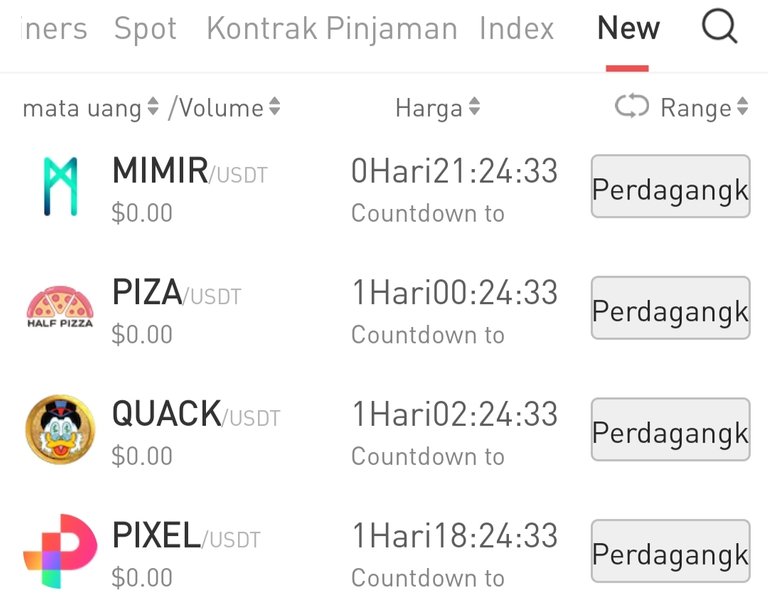This screenshot has height=614, width=768.
Task: Open the search magnifier icon
Action: tap(720, 27)
